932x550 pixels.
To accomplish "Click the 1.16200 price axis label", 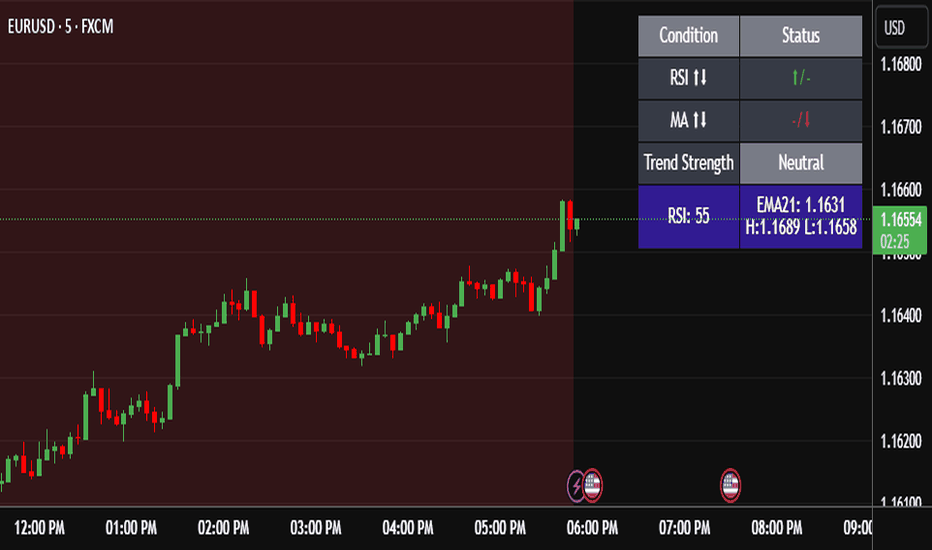I will (x=900, y=441).
